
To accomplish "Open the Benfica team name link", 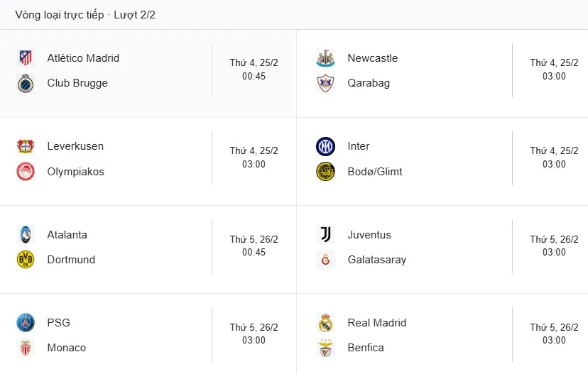I will pyautogui.click(x=366, y=348).
